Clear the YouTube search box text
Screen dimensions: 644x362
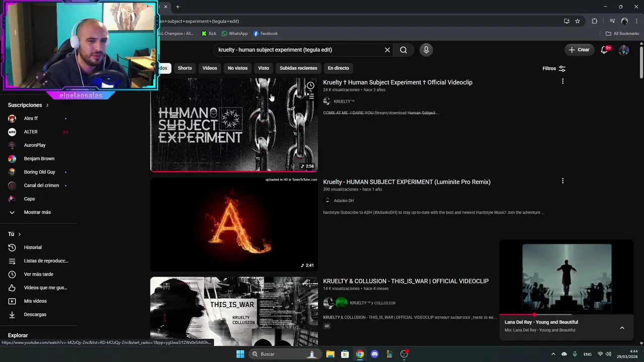point(387,50)
